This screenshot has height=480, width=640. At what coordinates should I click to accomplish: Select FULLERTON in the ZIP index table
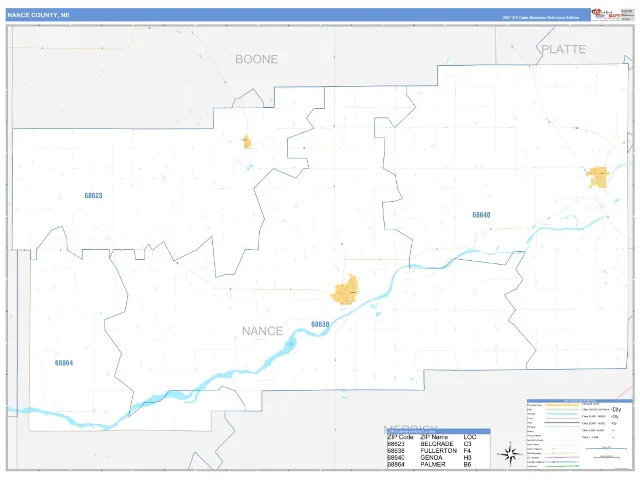[x=439, y=451]
